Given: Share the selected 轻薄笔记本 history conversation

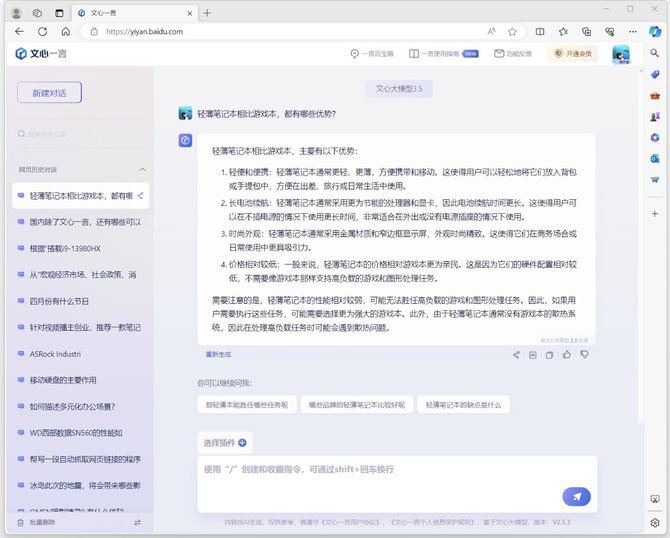Looking at the screenshot, I should coord(140,196).
